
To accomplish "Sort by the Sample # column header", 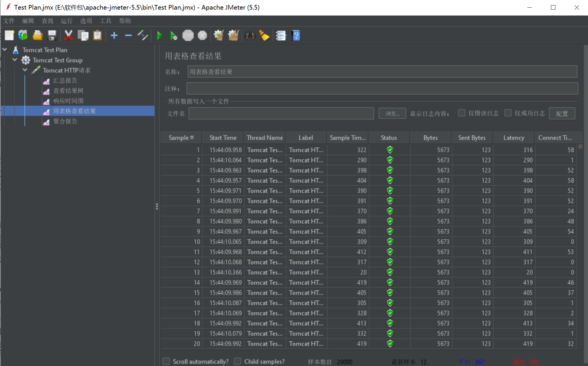I will pos(181,138).
